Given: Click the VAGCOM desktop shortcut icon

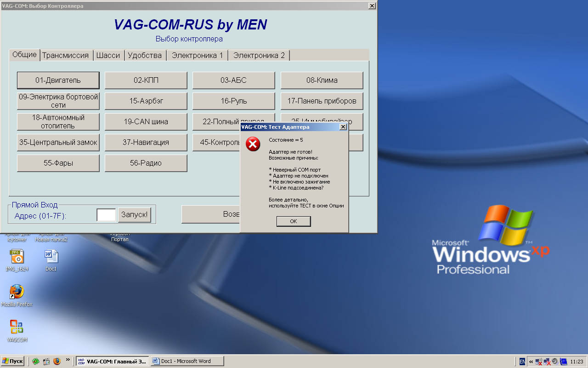Looking at the screenshot, I should point(17,327).
